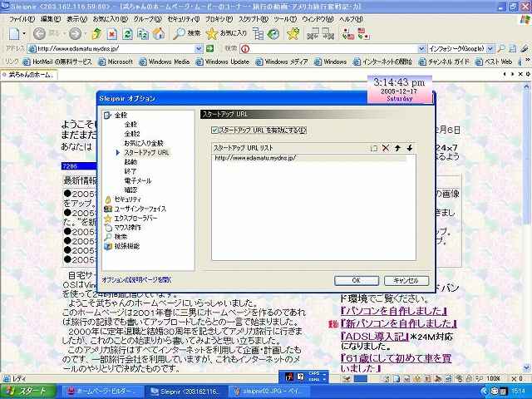Open the search field history dropdown arrow
The height and width of the screenshot is (399, 532).
click(421, 49)
